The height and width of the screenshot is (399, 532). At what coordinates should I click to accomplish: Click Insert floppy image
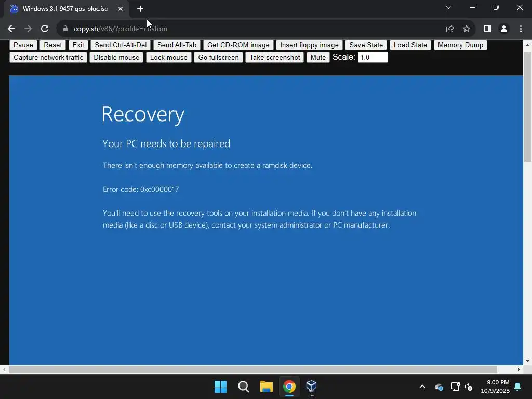pos(309,45)
